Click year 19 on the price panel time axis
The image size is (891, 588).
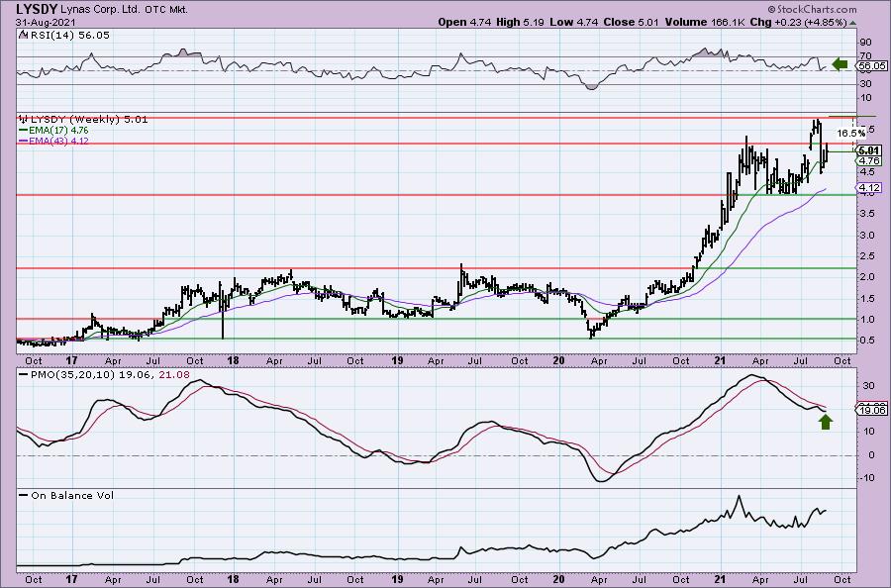point(397,360)
